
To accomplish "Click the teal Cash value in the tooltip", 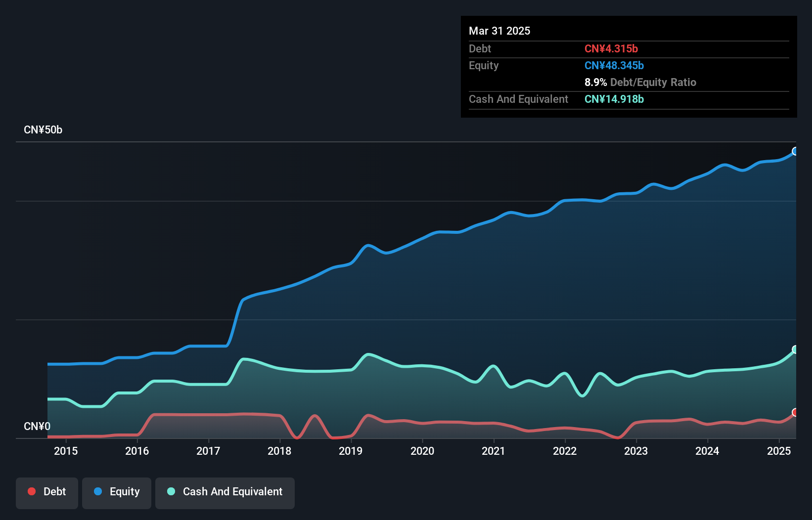I will 614,99.
